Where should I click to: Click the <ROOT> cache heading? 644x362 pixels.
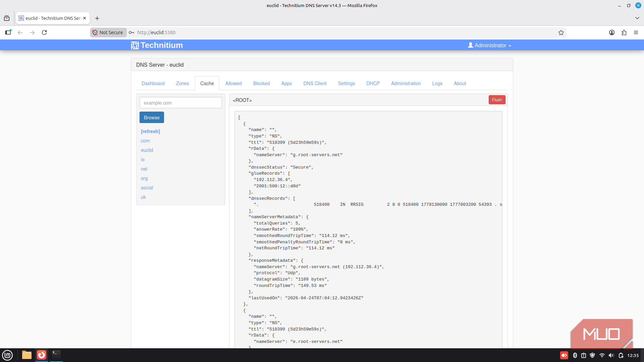(242, 100)
